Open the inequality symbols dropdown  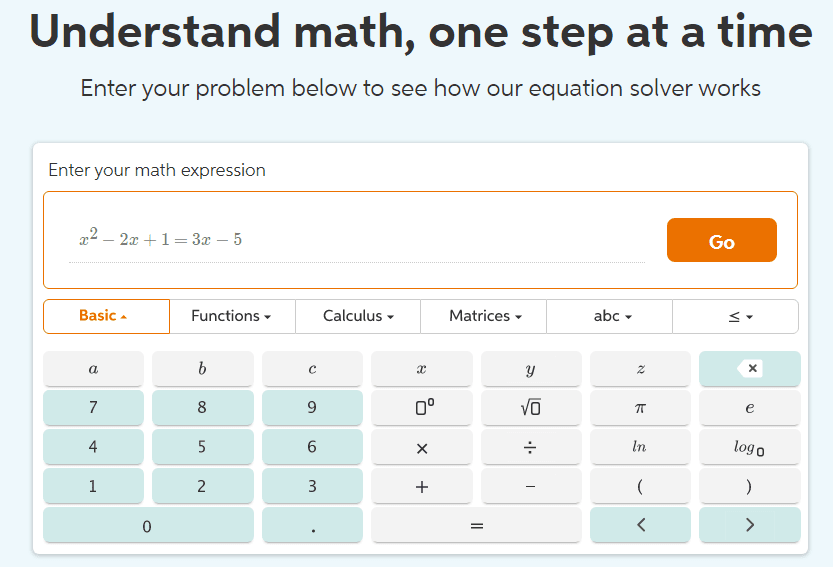735,316
